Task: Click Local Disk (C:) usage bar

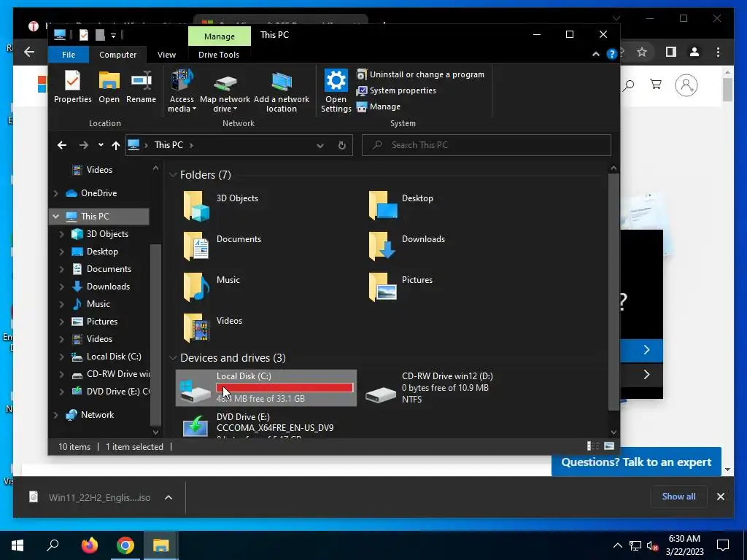Action: point(285,388)
